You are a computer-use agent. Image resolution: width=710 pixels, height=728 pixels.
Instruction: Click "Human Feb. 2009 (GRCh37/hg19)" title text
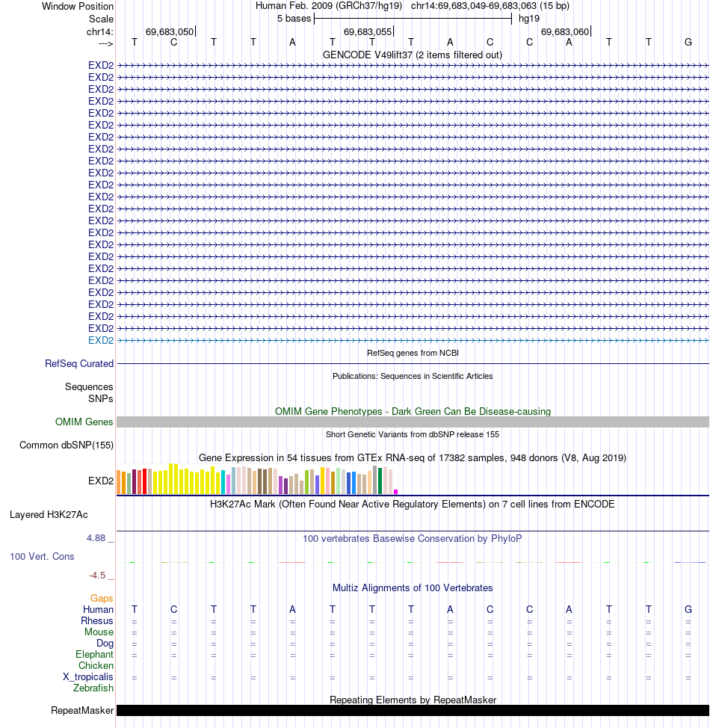(x=329, y=6)
